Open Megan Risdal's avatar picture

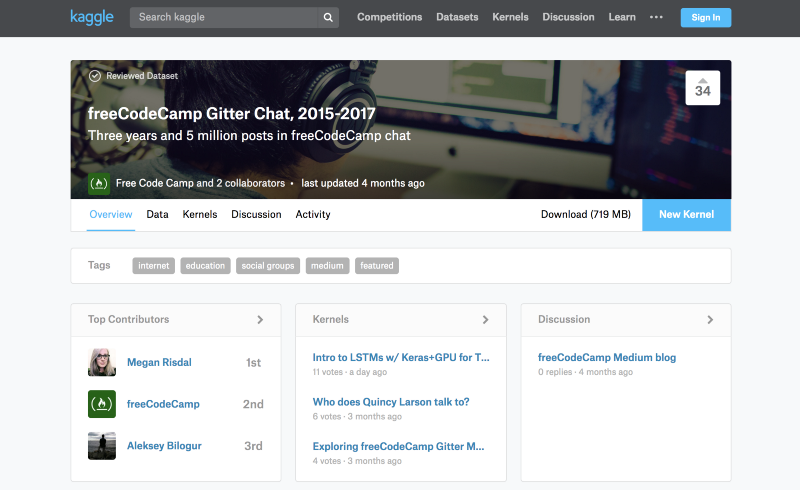pyautogui.click(x=102, y=362)
